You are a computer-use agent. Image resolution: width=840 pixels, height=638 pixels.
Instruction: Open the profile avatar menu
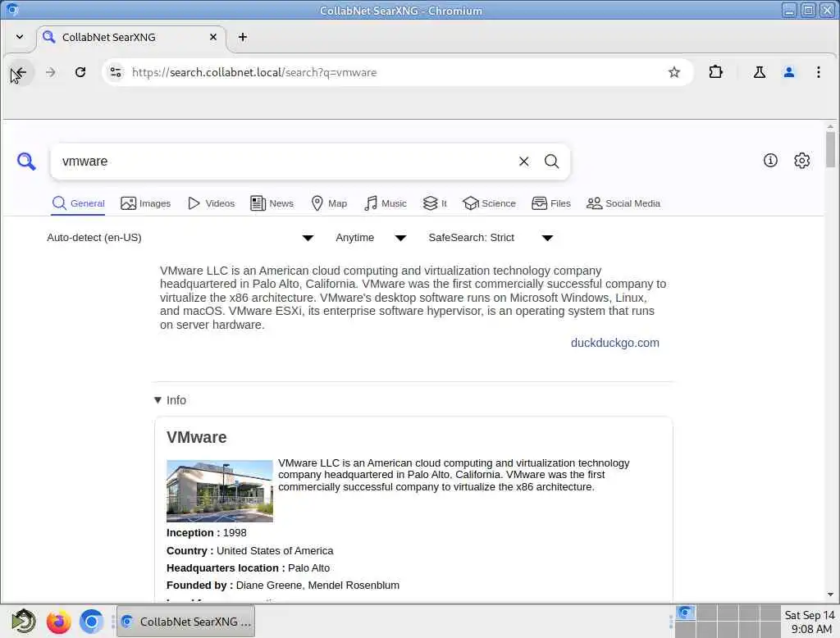788,72
